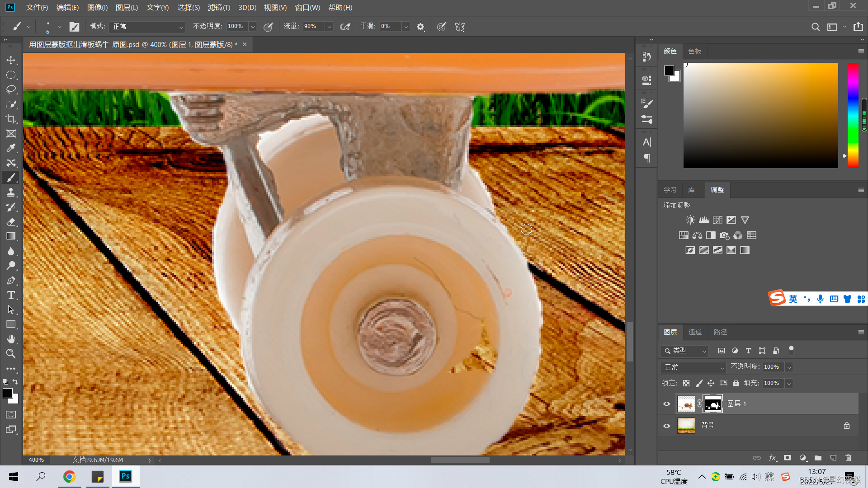868x488 pixels.
Task: Toggle visibility of 背景 layer
Action: tap(666, 426)
